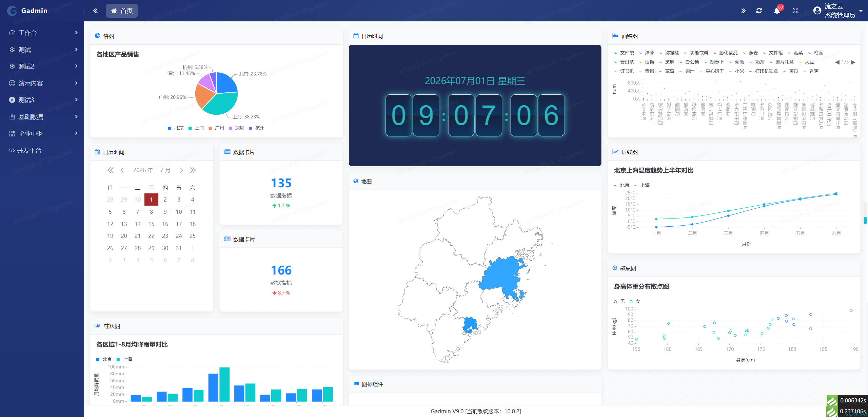Click the first 数据卡片 panel icon
Viewport: 868px width, 417px height.
[227, 152]
